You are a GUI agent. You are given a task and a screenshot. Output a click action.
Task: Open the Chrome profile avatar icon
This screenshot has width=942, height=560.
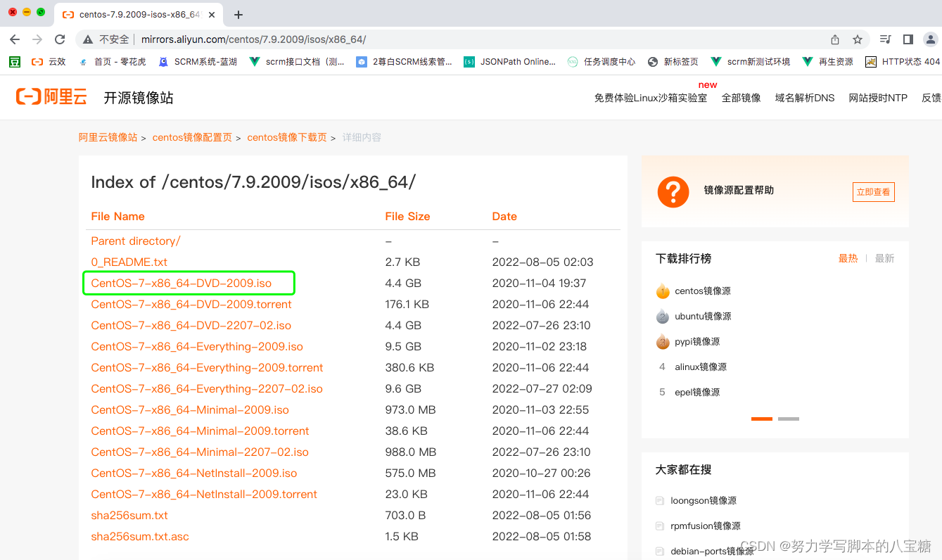point(931,39)
